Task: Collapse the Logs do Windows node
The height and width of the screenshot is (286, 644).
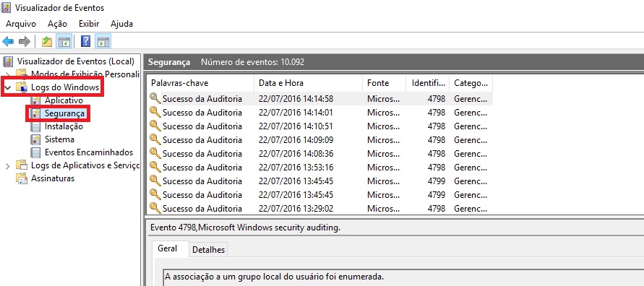Action: coord(8,87)
